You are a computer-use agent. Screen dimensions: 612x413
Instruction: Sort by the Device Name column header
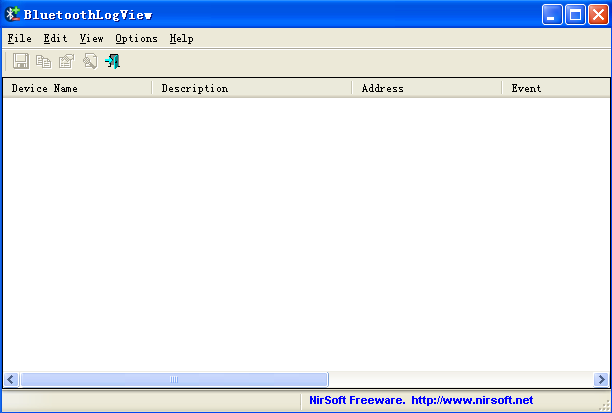pyautogui.click(x=77, y=88)
